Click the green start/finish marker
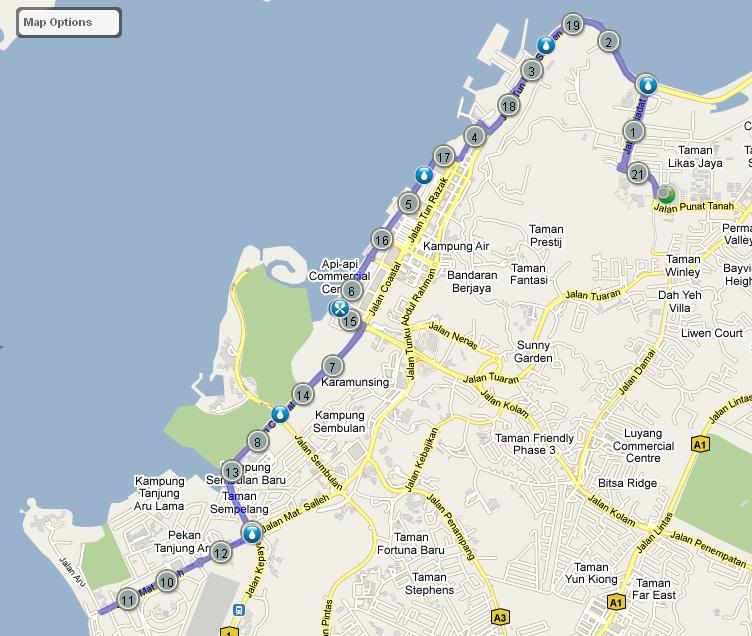 pyautogui.click(x=665, y=194)
